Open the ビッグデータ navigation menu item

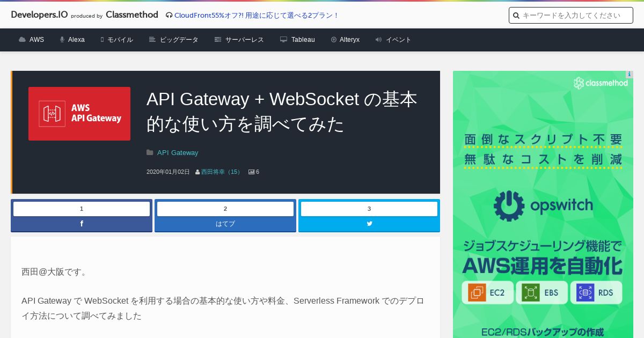[x=179, y=40]
